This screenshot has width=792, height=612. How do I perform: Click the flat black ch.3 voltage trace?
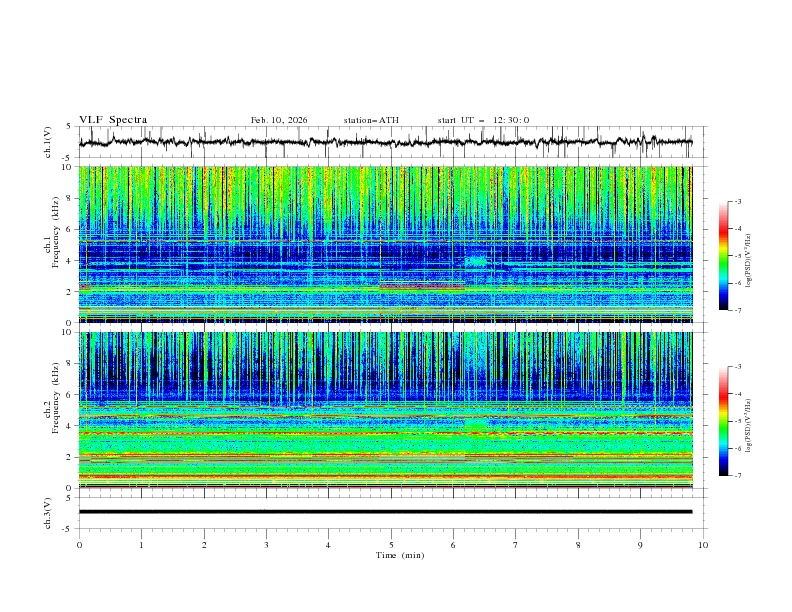click(385, 512)
